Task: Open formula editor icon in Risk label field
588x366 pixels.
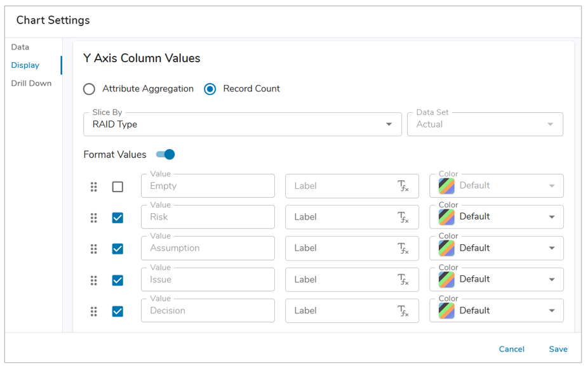Action: click(403, 218)
